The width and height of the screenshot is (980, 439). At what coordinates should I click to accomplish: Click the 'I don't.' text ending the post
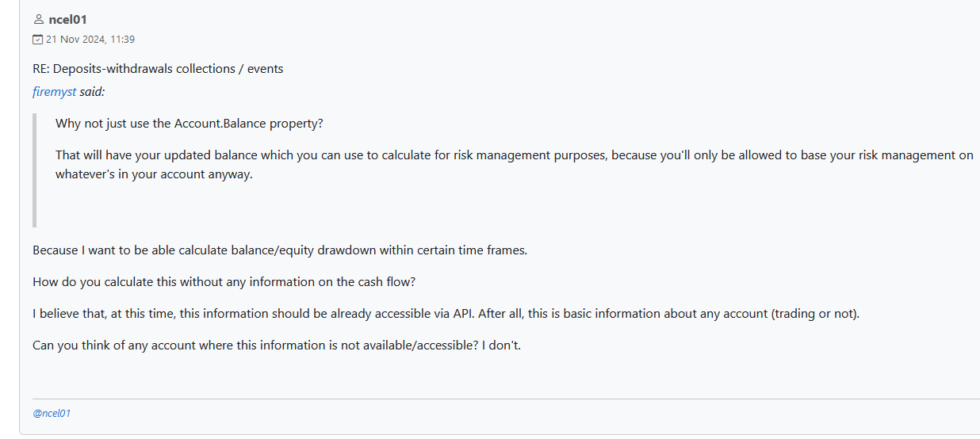click(501, 345)
